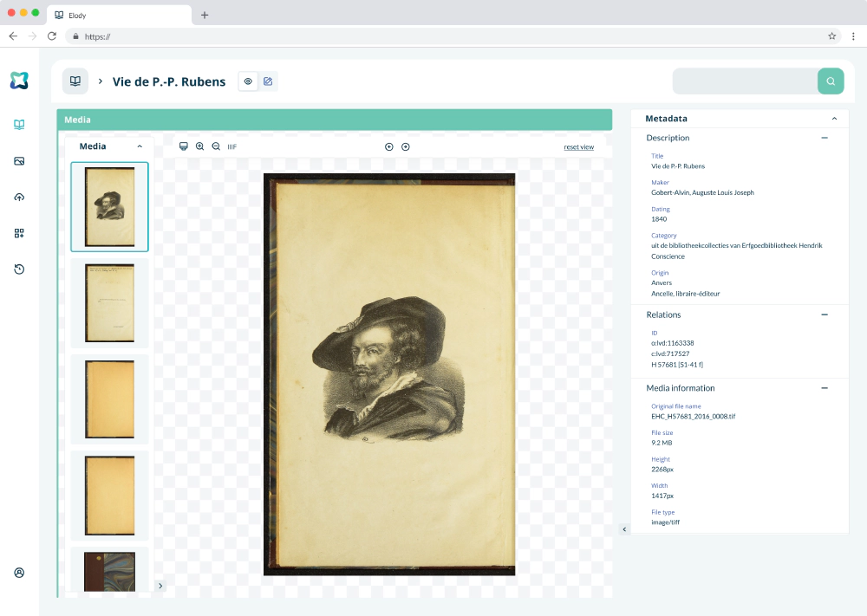
Task: Collapse the Description section
Action: click(x=825, y=138)
